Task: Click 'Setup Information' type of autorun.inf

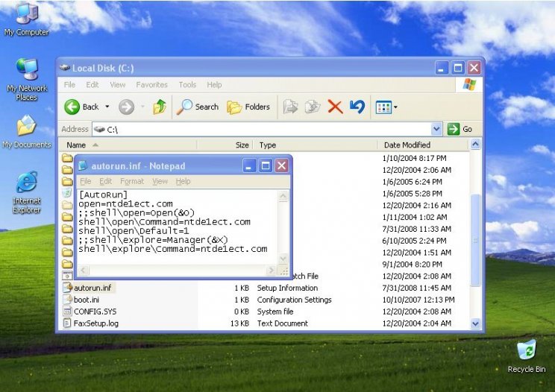Action: [287, 288]
